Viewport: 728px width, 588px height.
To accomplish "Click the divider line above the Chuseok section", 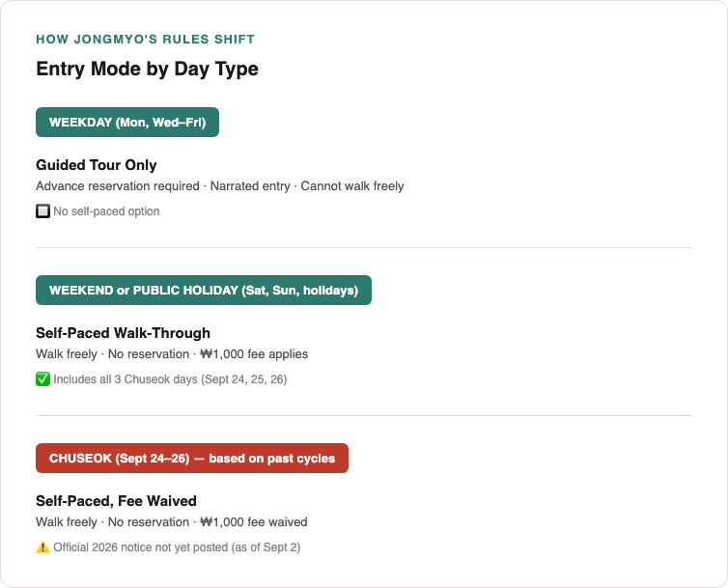I will pos(364,416).
